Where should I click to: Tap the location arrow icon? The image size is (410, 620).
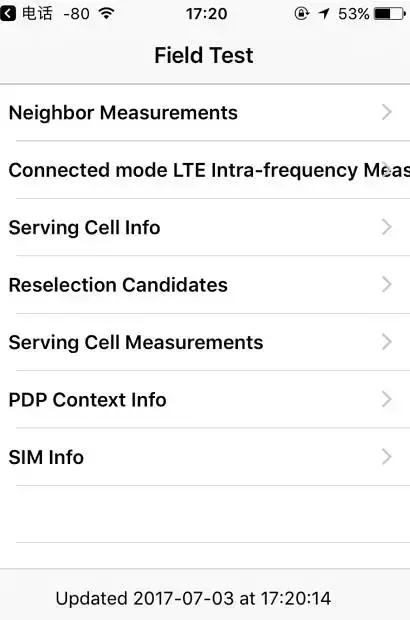[x=324, y=14]
